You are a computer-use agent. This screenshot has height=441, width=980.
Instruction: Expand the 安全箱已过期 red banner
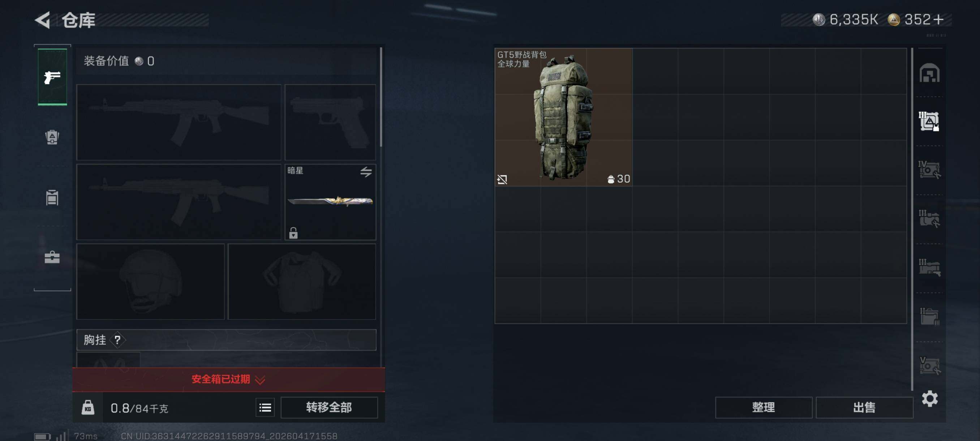coord(229,379)
